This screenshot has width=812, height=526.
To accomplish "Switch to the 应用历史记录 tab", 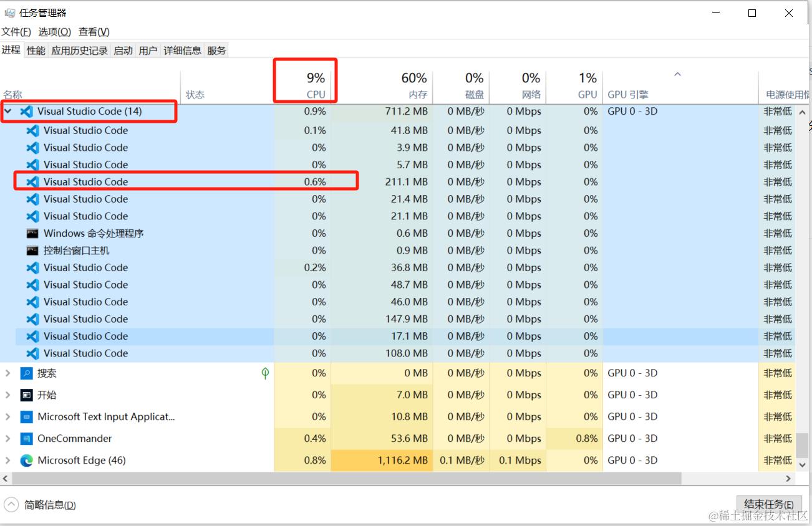I will pyautogui.click(x=79, y=51).
